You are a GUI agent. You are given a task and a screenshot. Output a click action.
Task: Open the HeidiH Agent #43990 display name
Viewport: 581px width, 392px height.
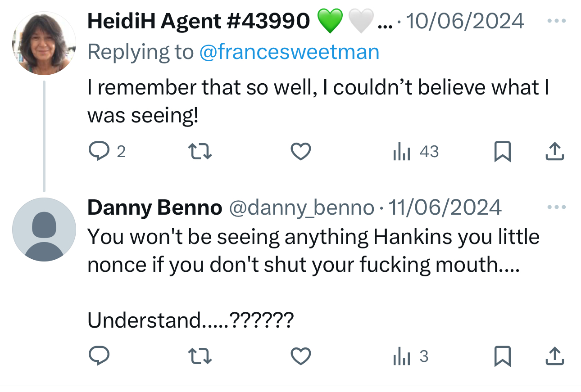[x=199, y=21]
